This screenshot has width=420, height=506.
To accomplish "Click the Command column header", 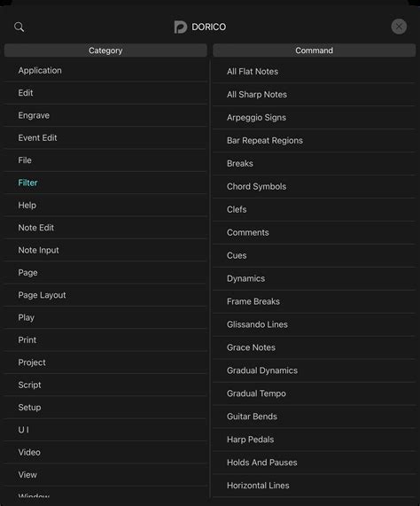I will (315, 51).
